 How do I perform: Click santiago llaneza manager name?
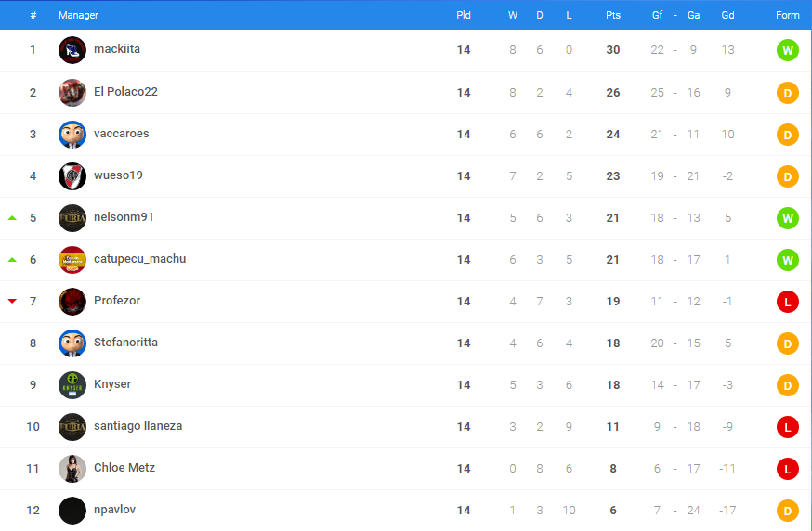(x=138, y=426)
